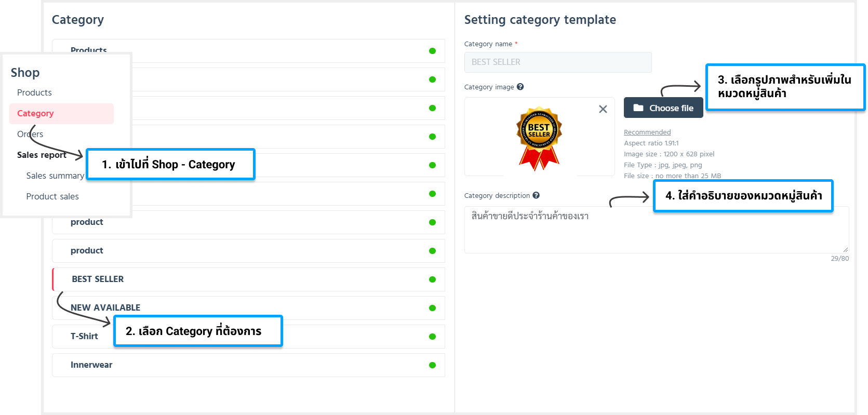The height and width of the screenshot is (415, 868).
Task: Open Orders in the Shop menu
Action: click(30, 134)
